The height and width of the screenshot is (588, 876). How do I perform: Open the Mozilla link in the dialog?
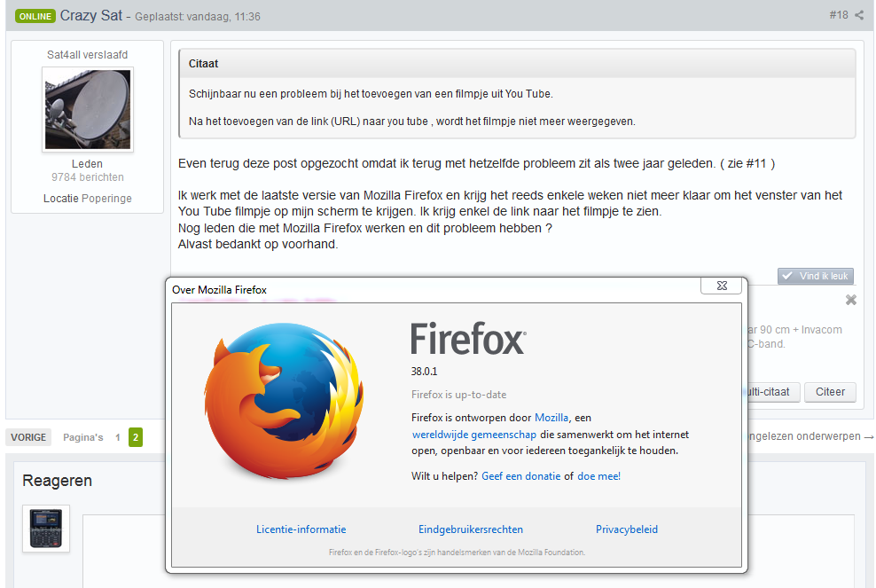tap(551, 418)
